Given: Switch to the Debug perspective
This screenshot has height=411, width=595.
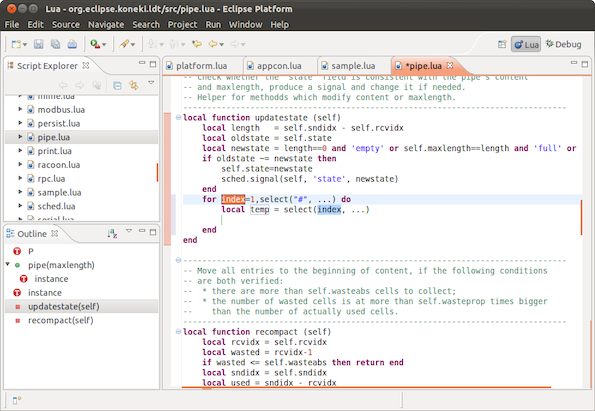Looking at the screenshot, I should [564, 44].
